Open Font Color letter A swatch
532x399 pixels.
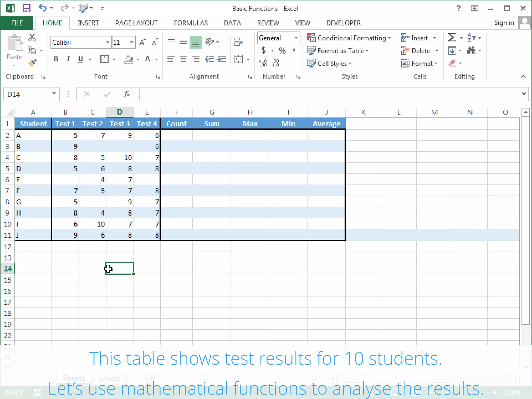(x=148, y=59)
